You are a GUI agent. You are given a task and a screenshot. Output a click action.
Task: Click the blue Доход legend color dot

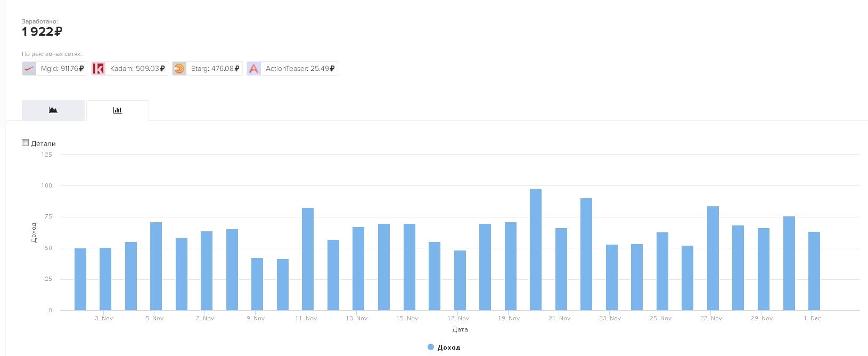[431, 347]
